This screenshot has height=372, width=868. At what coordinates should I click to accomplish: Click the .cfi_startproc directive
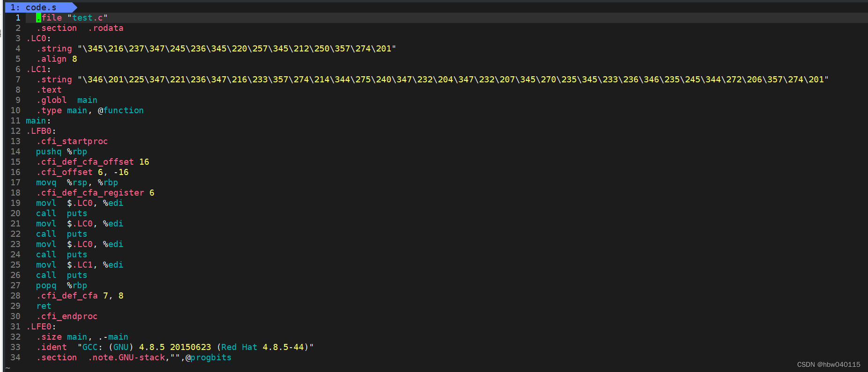pos(72,141)
